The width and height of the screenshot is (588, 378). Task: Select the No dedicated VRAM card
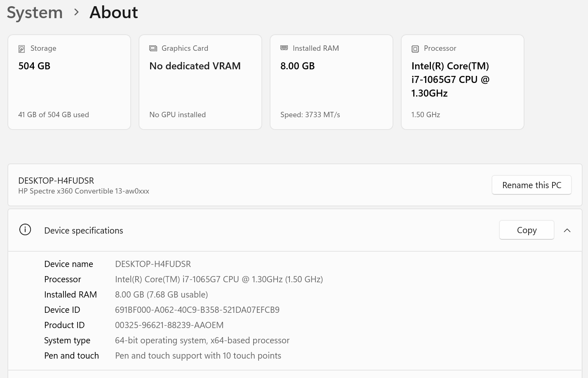[200, 82]
